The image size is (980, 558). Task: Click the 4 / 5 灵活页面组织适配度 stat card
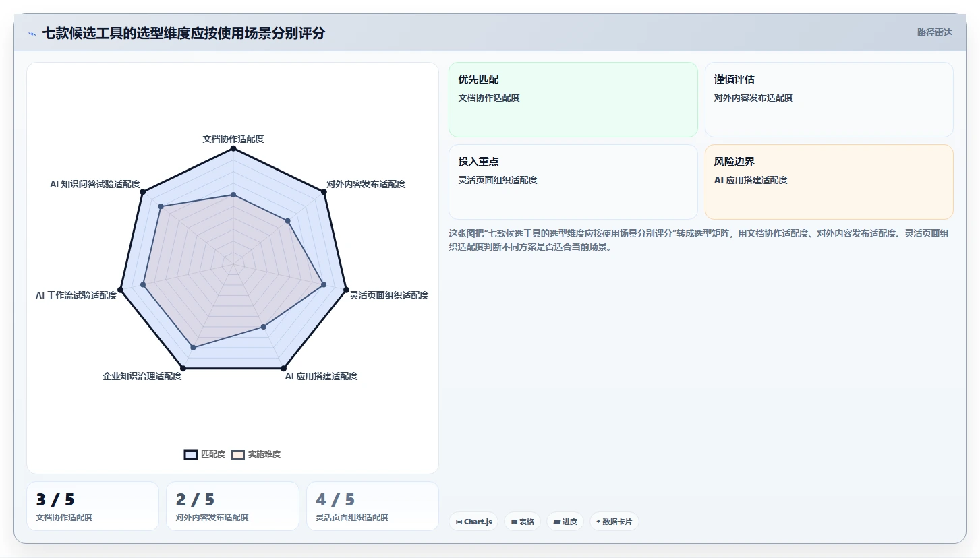[x=372, y=506]
